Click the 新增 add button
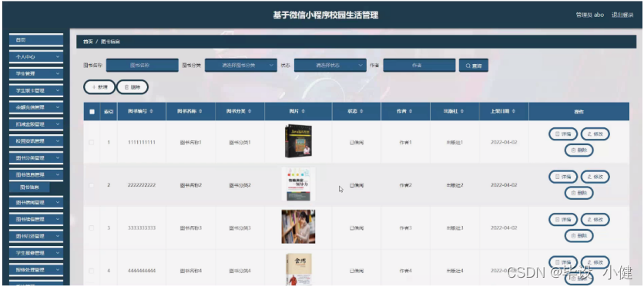 pyautogui.click(x=99, y=87)
